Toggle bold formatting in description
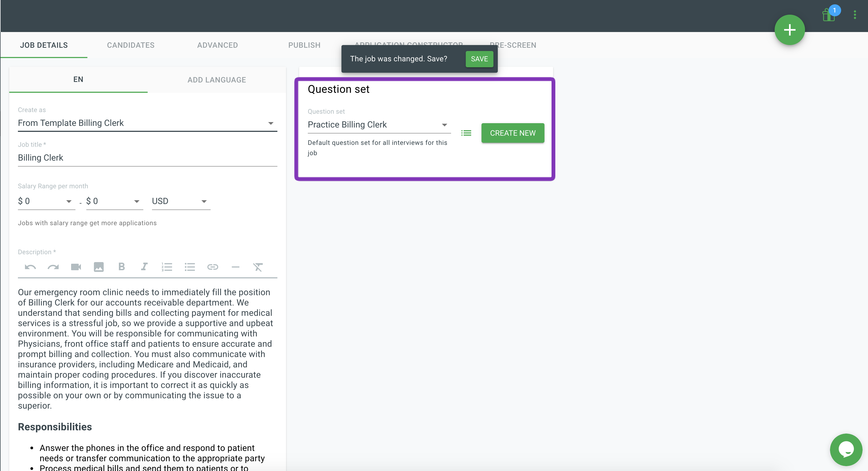This screenshot has width=868, height=471. (x=122, y=267)
